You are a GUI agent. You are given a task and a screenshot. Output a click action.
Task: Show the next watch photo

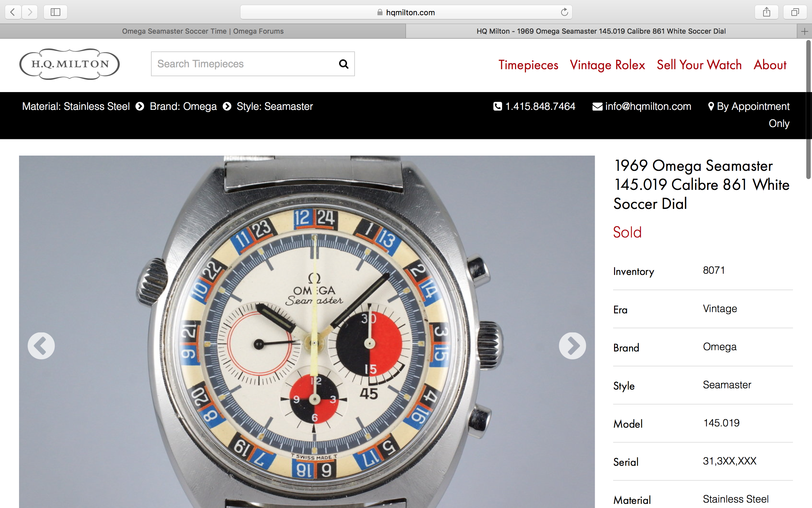[x=573, y=346]
